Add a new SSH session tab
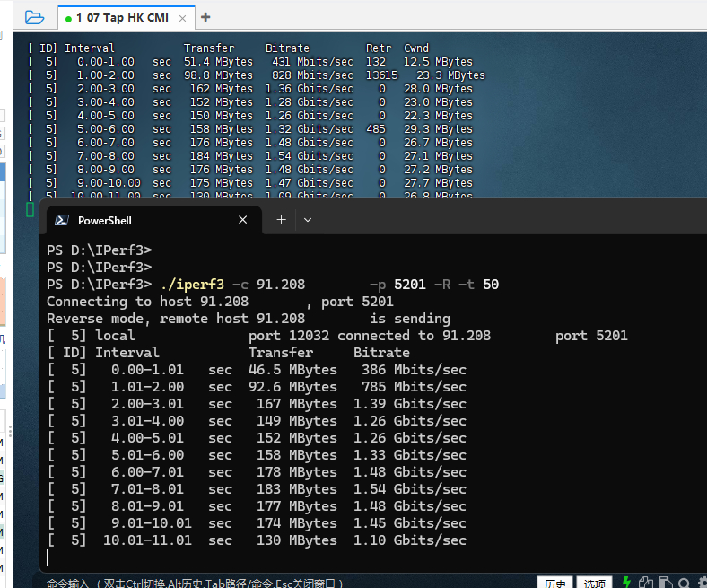The width and height of the screenshot is (707, 588). (x=205, y=17)
